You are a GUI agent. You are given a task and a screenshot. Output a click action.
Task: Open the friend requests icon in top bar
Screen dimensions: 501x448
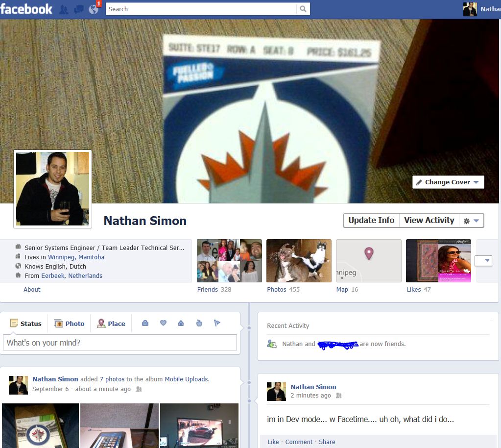click(64, 10)
